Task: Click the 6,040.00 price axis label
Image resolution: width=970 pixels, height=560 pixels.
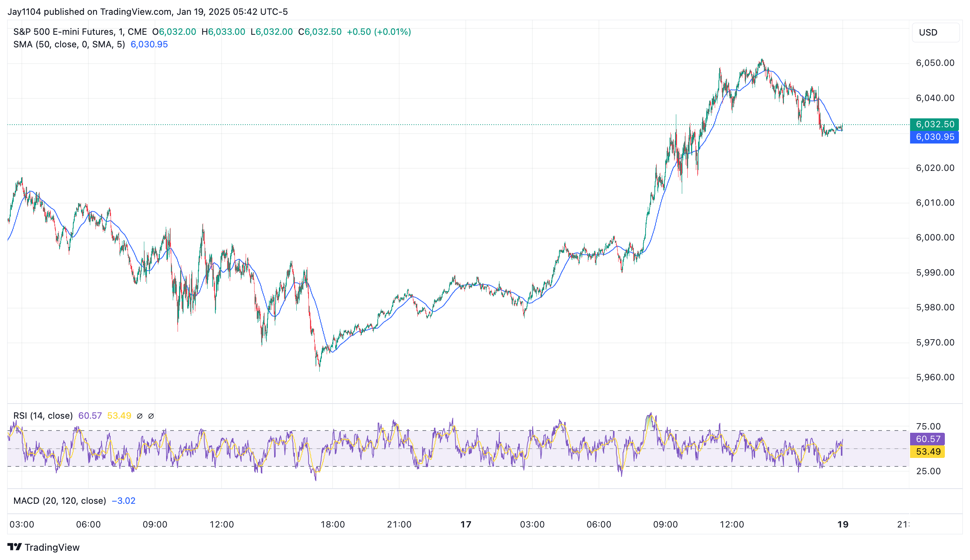Action: (935, 98)
